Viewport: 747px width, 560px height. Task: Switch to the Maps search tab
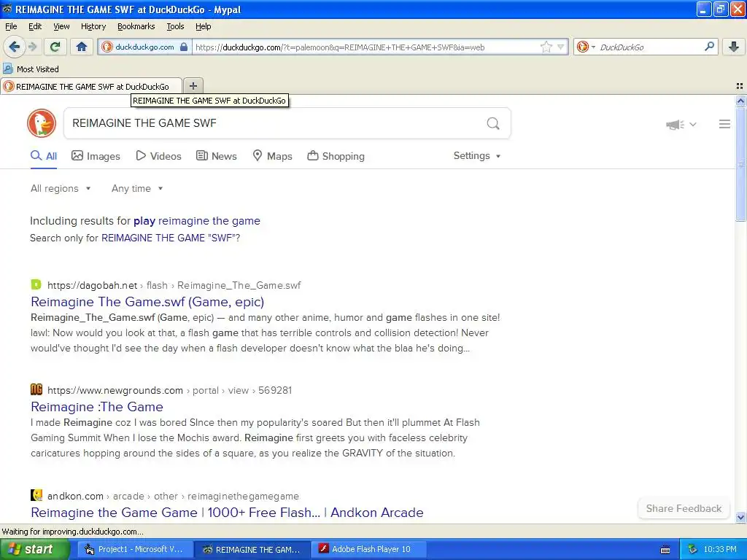click(272, 156)
